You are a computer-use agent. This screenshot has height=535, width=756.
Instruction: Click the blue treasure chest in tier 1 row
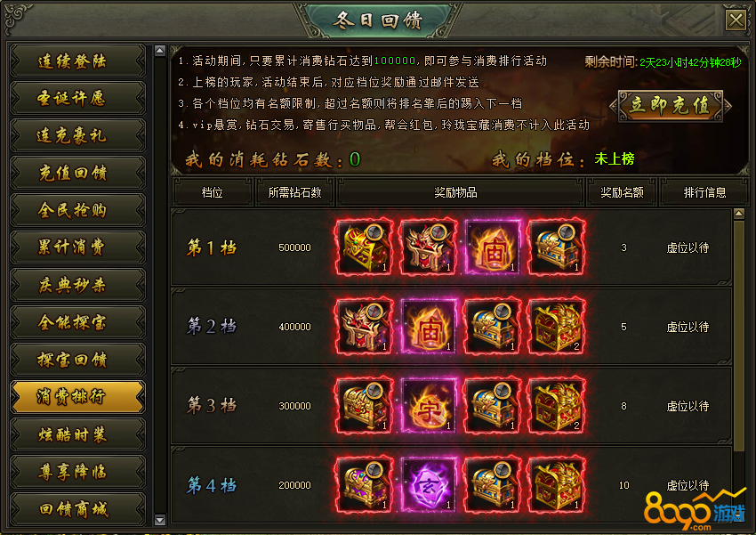click(557, 247)
